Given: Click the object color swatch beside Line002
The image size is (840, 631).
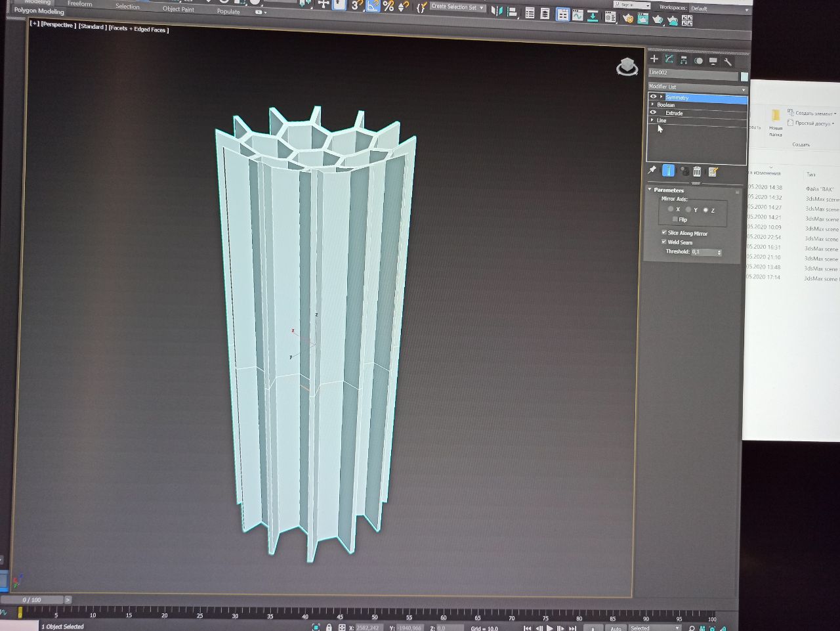Looking at the screenshot, I should pos(744,76).
